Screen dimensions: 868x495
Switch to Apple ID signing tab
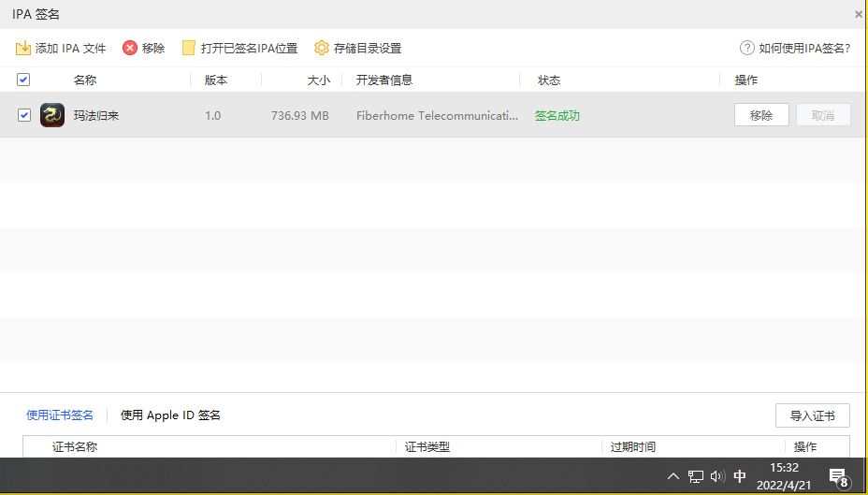click(170, 415)
